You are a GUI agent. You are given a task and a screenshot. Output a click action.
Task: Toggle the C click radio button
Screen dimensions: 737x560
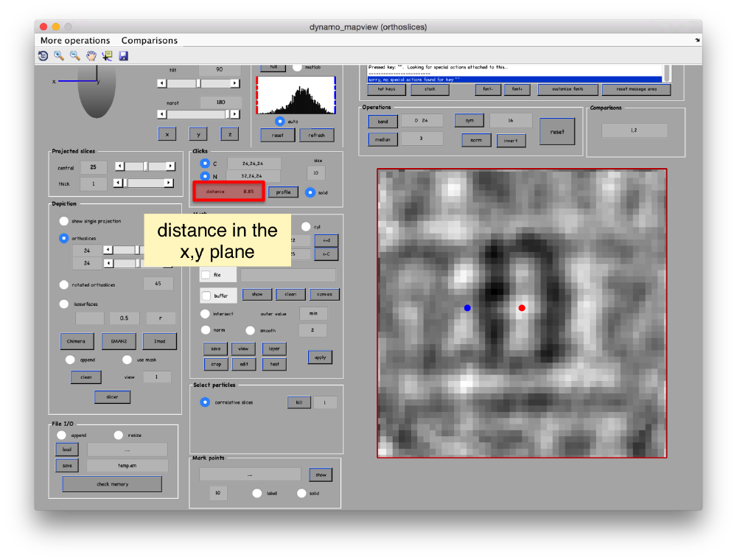[x=205, y=163]
